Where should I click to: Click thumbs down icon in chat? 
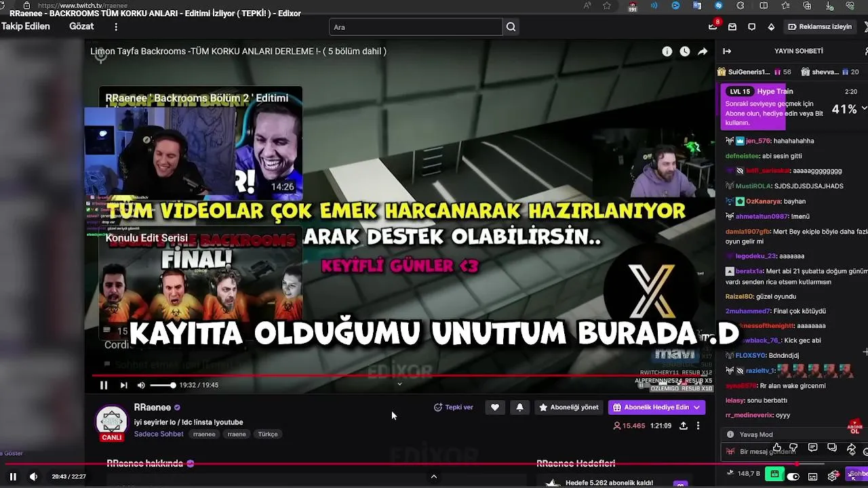[793, 447]
